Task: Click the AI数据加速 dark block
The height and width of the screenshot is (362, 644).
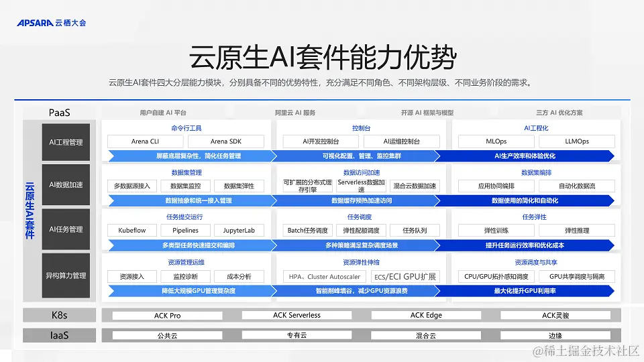Action: pyautogui.click(x=66, y=185)
